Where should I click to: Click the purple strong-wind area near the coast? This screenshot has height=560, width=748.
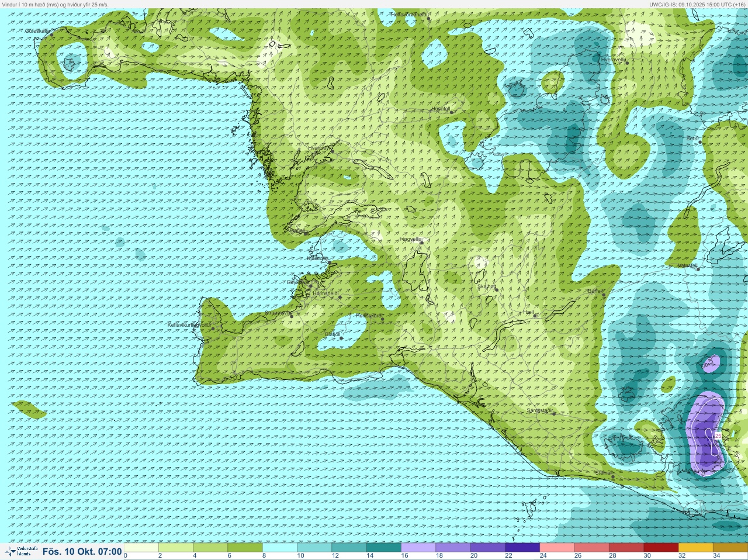click(705, 434)
